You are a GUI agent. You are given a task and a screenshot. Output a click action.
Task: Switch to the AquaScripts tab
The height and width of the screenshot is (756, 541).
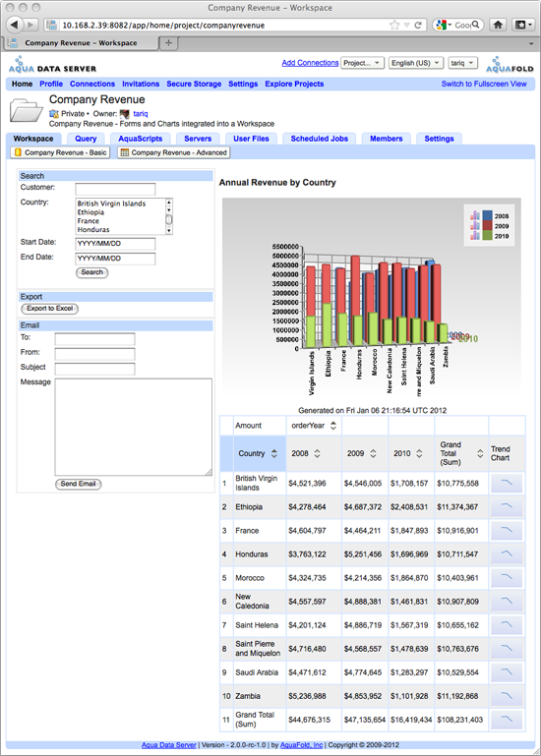click(141, 139)
